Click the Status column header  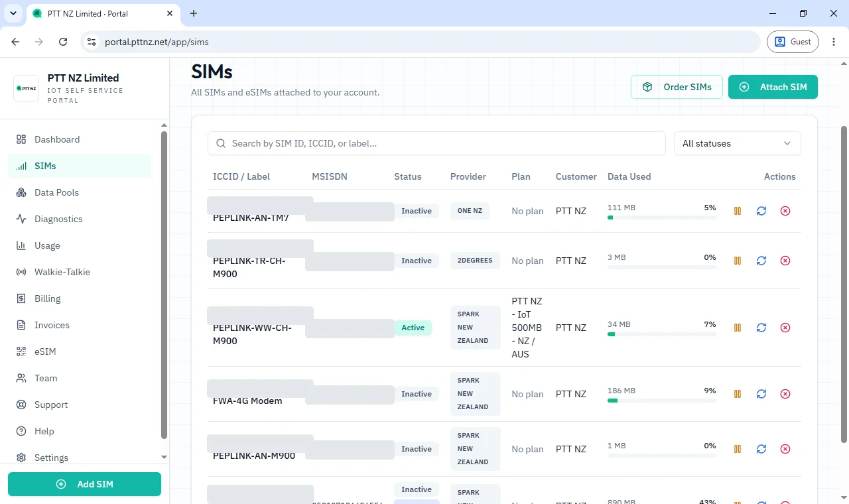408,176
